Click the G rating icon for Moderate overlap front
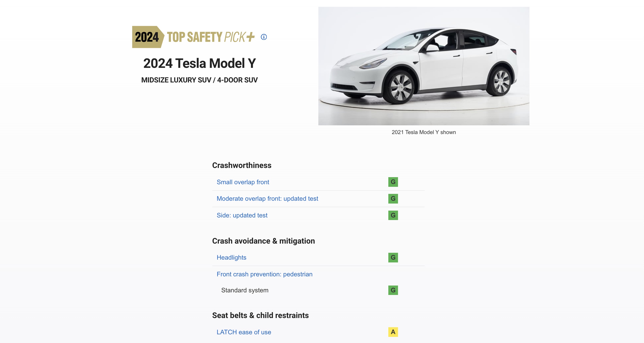644x343 pixels. [393, 199]
